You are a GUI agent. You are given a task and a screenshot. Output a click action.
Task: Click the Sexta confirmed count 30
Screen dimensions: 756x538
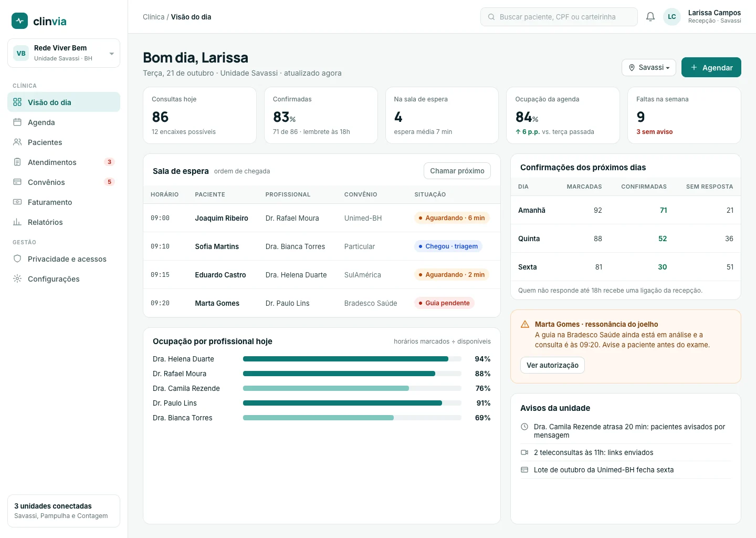[x=663, y=267]
